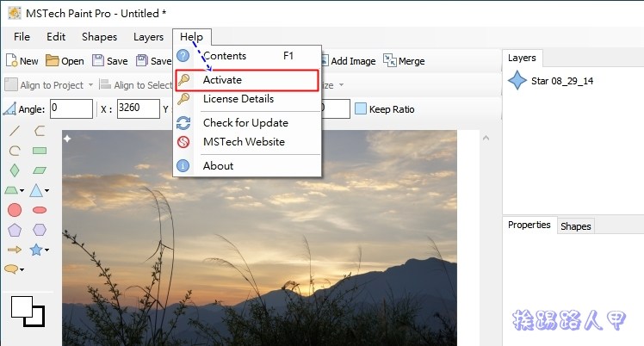Click the foreground white color swatch
The width and height of the screenshot is (644, 346).
pos(22,306)
